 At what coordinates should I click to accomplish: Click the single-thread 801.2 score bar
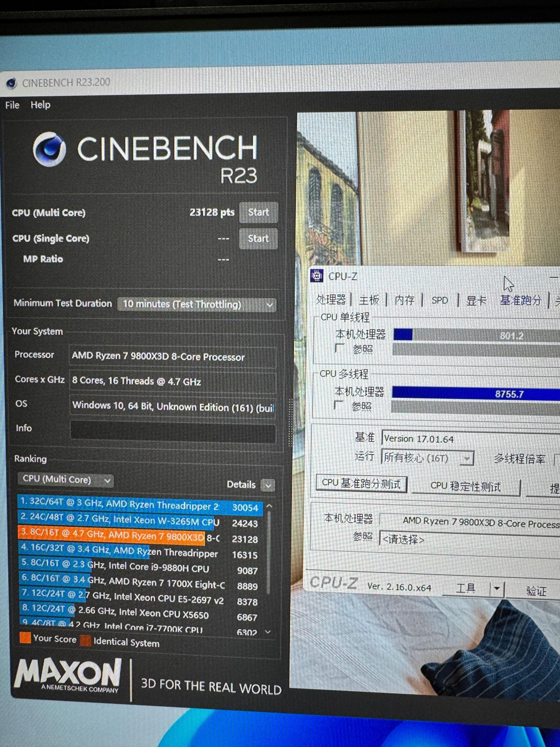[x=476, y=335]
